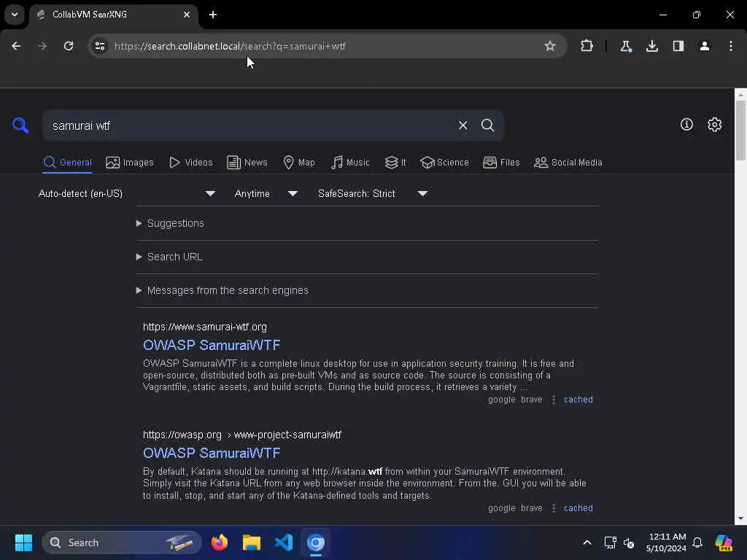Show hidden tray icons chevron

click(587, 542)
